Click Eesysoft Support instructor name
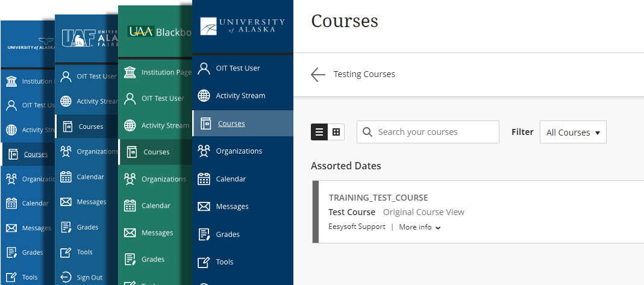This screenshot has height=285, width=644. point(357,227)
